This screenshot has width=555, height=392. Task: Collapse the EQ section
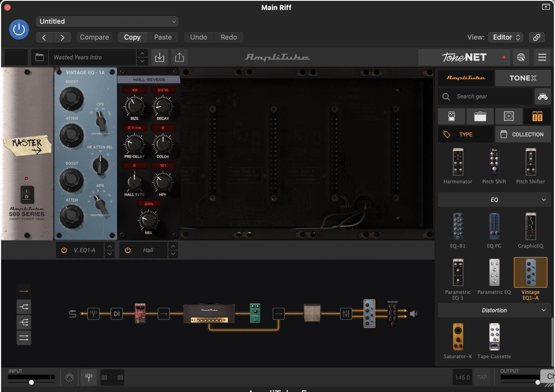494,200
